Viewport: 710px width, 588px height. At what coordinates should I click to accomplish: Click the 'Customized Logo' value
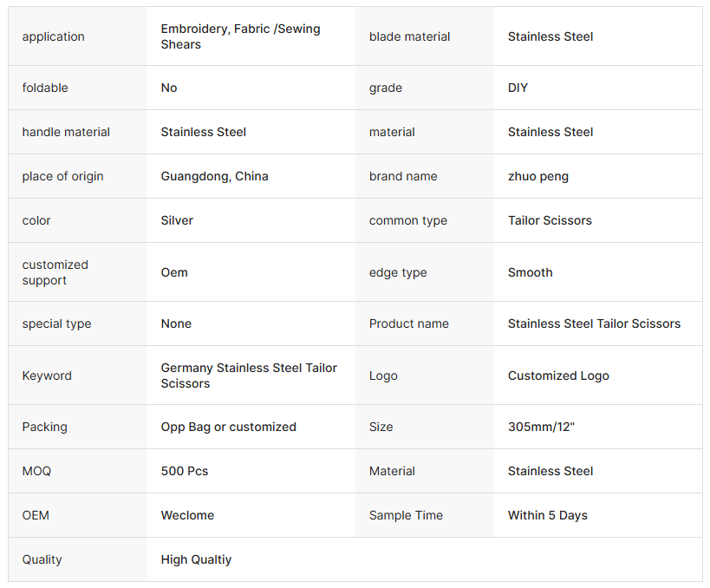pos(558,376)
